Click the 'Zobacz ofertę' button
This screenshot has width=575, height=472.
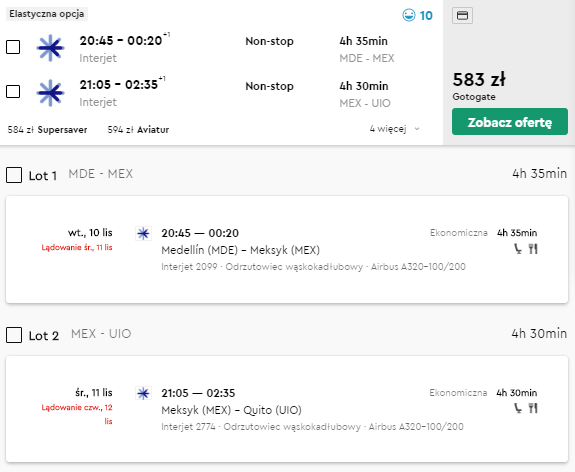point(510,122)
